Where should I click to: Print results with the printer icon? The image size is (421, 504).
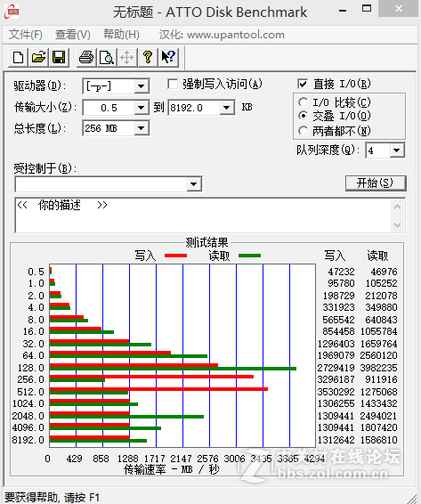coord(86,58)
